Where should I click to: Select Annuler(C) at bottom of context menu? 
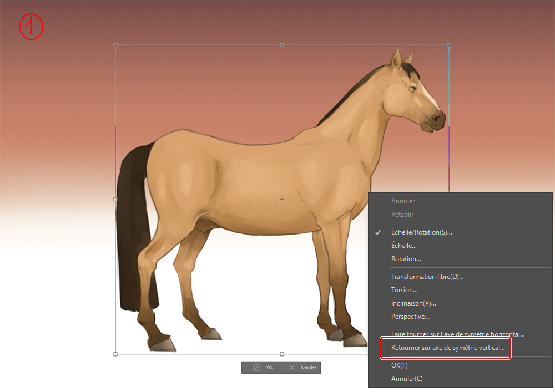[406, 379]
